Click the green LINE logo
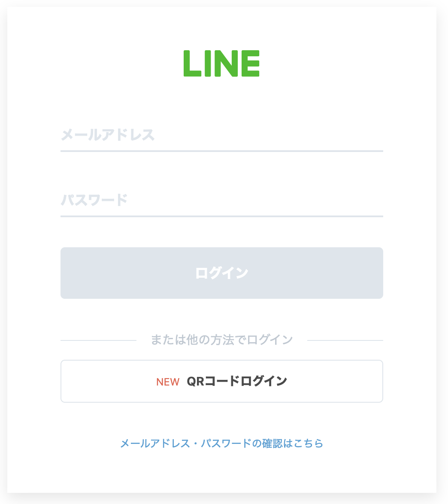 [x=221, y=64]
